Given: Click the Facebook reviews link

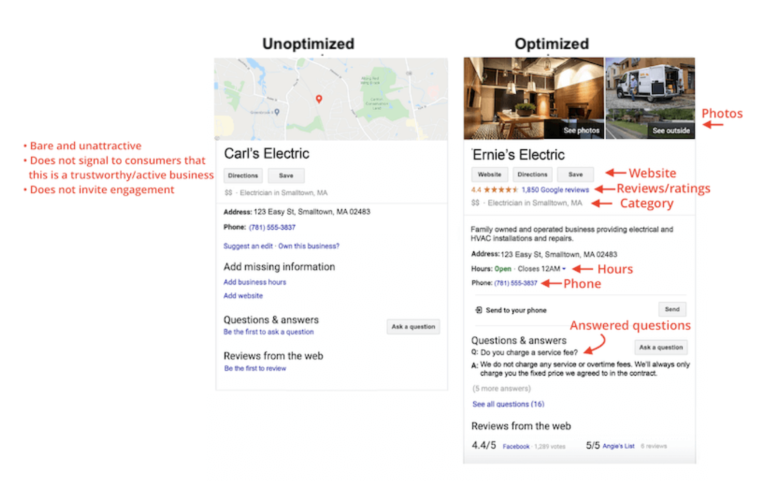Looking at the screenshot, I should 516,446.
